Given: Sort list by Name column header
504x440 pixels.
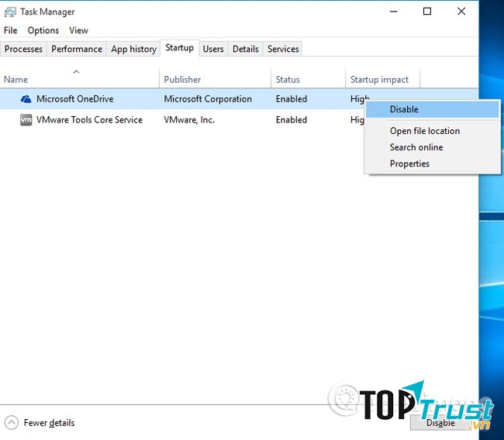Looking at the screenshot, I should 16,79.
